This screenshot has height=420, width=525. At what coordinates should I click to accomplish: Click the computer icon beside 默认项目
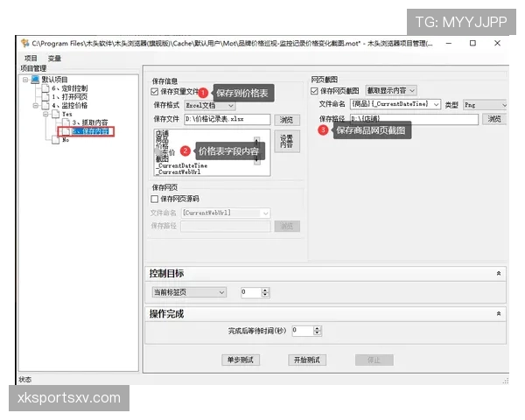[35, 80]
